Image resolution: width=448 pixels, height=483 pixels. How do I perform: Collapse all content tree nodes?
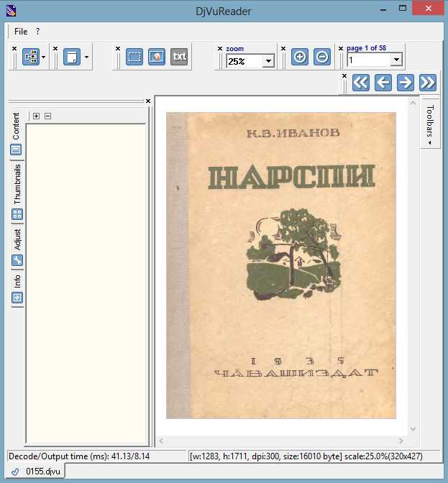(x=47, y=116)
